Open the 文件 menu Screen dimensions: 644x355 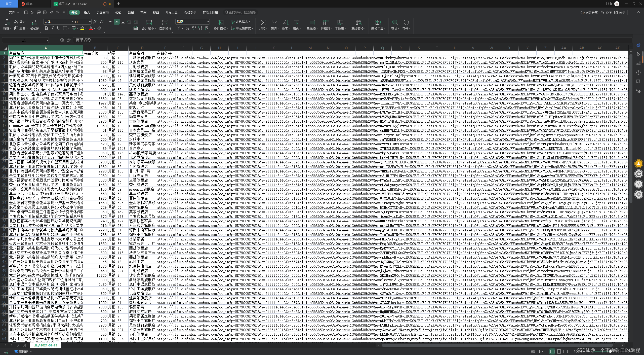[x=12, y=12]
